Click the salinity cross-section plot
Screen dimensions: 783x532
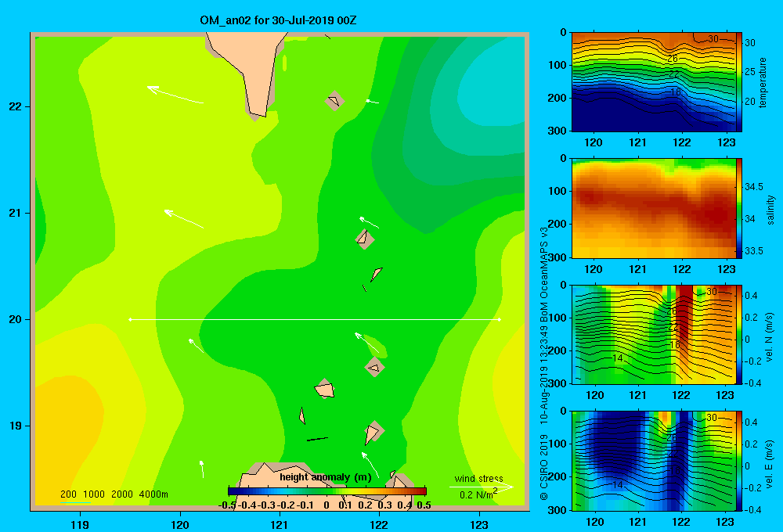click(x=654, y=208)
